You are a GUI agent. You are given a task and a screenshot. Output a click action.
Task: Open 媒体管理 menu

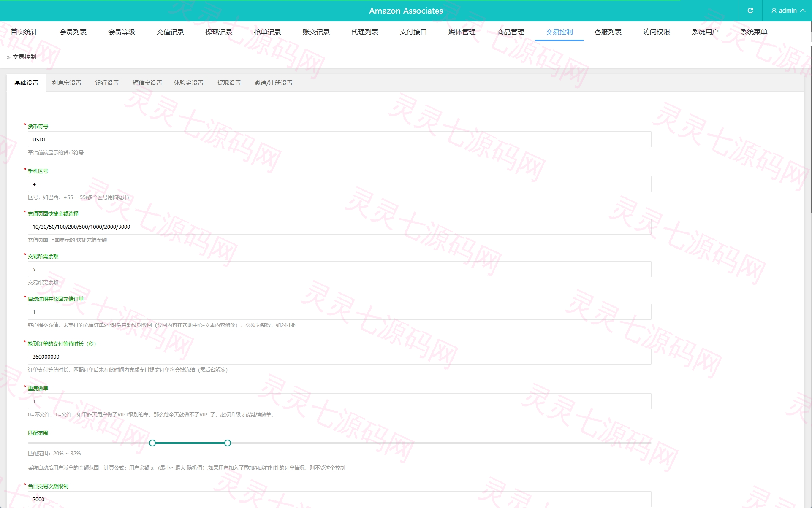(x=462, y=32)
